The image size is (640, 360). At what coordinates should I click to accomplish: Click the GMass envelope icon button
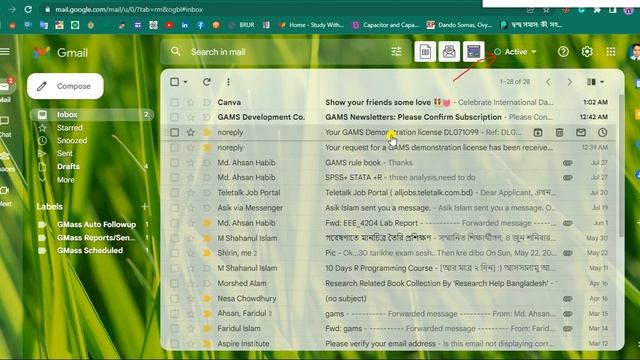click(449, 51)
